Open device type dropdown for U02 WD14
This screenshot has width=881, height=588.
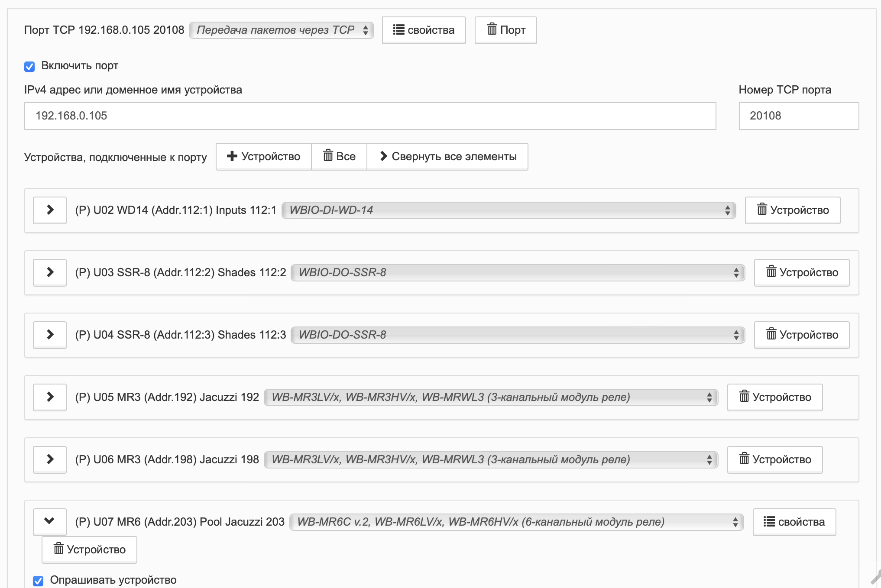pos(509,210)
